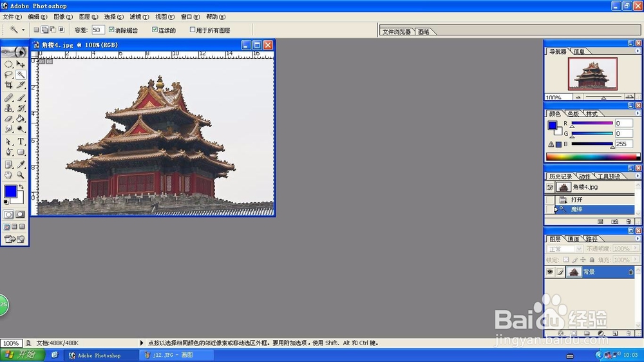Open opacity (不透明度) slider arrow
This screenshot has height=362, width=644.
point(636,249)
